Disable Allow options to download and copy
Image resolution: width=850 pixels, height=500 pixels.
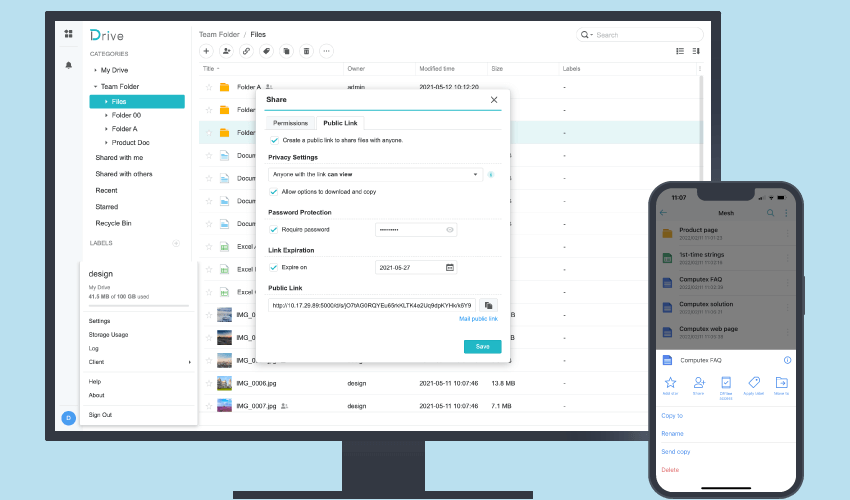point(274,191)
